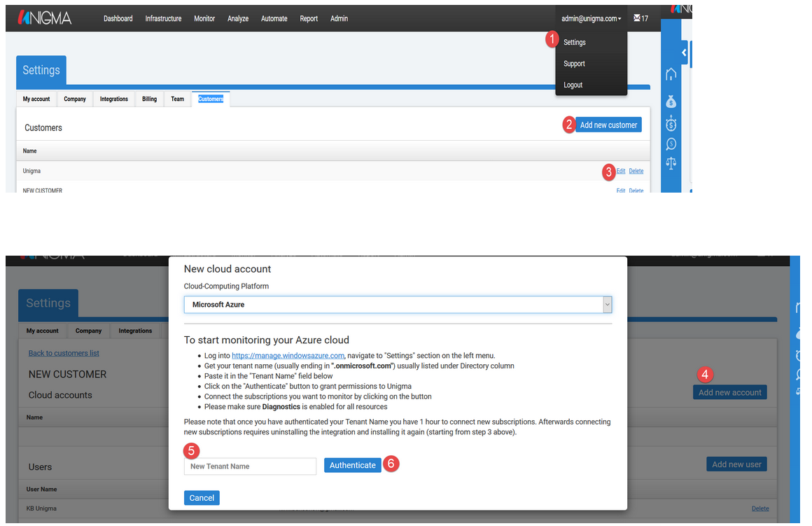Click Cancel in New cloud account dialog
The width and height of the screenshot is (812, 526).
(x=202, y=498)
